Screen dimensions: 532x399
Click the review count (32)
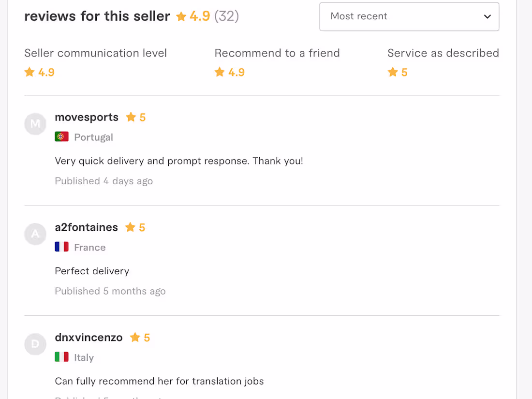[x=226, y=16]
